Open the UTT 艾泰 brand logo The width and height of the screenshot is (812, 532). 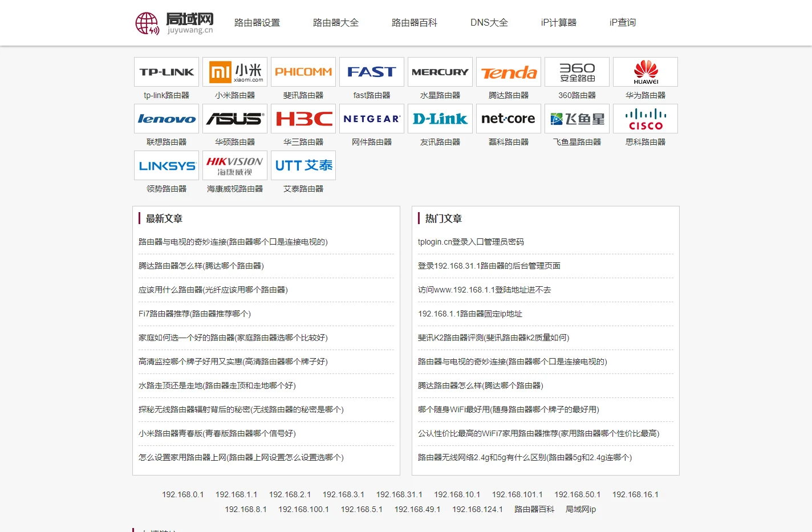[303, 165]
